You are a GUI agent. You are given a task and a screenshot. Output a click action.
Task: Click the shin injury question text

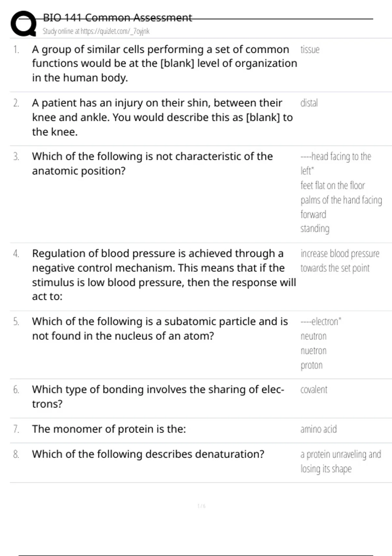click(x=162, y=117)
